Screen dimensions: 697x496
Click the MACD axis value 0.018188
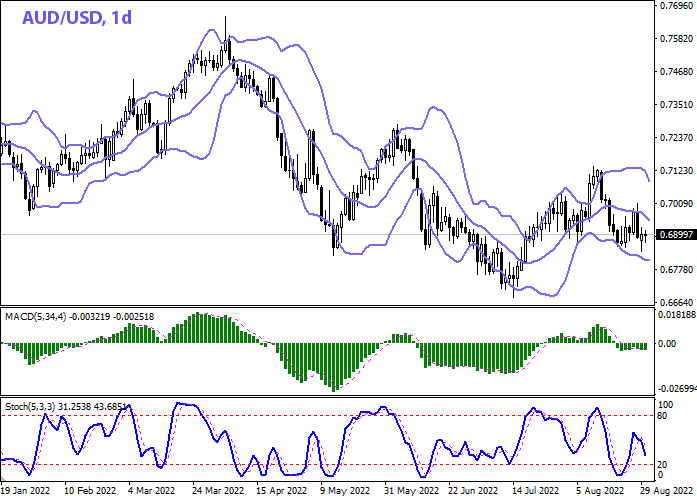click(x=676, y=314)
